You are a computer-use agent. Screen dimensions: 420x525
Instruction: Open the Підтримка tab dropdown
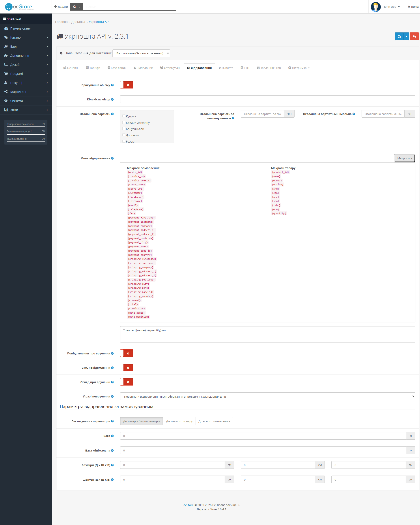[x=299, y=68]
